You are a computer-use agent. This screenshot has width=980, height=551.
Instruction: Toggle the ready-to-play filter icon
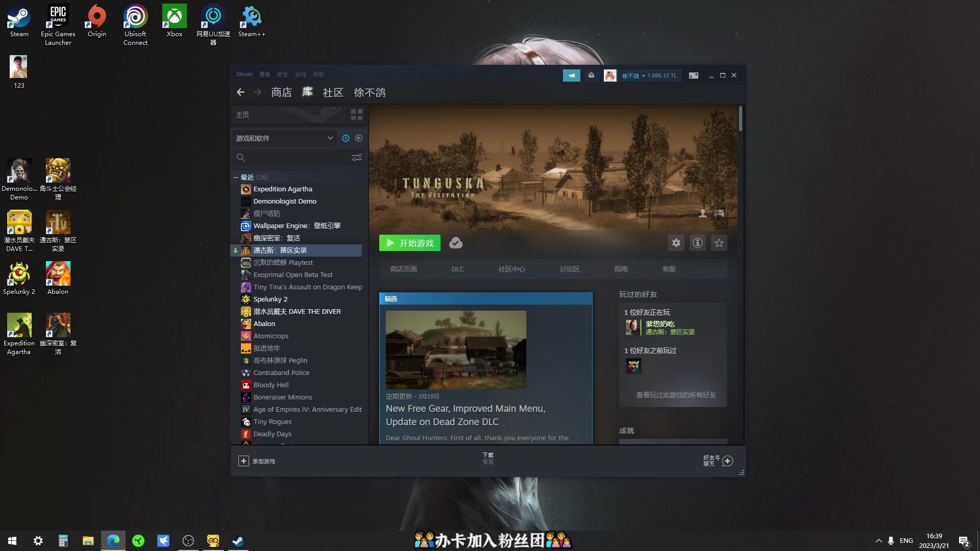pyautogui.click(x=359, y=138)
